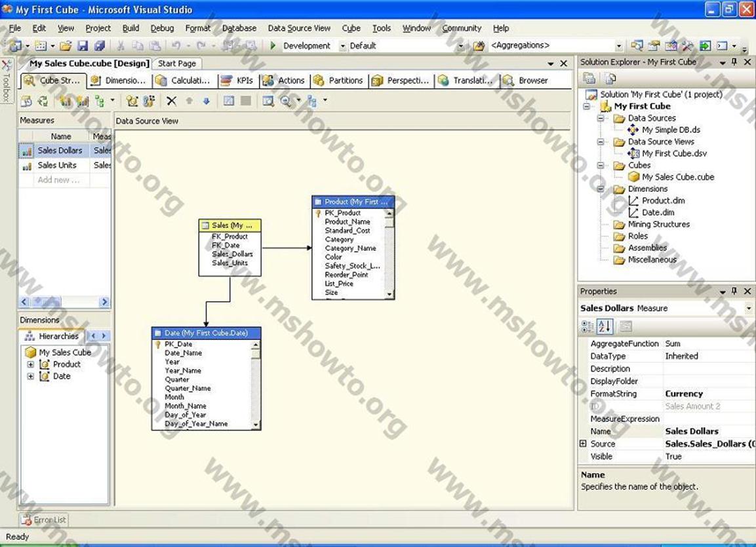Open the Data Source View menu
This screenshot has width=756, height=547.
click(299, 28)
